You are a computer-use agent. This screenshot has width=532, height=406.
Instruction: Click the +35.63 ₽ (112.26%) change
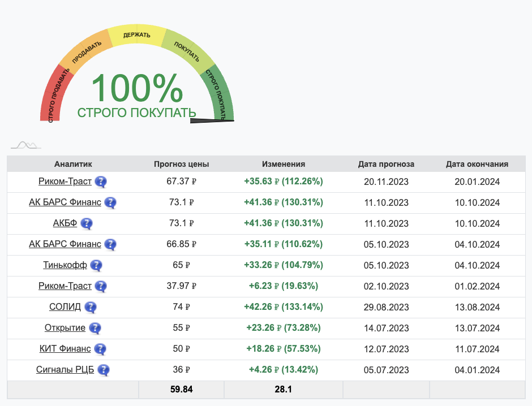click(x=284, y=182)
